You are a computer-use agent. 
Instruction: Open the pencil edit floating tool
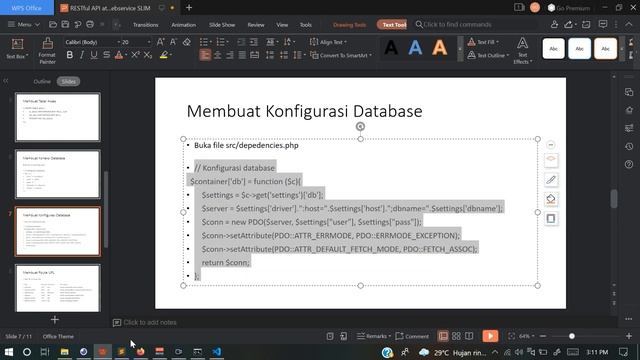(551, 180)
